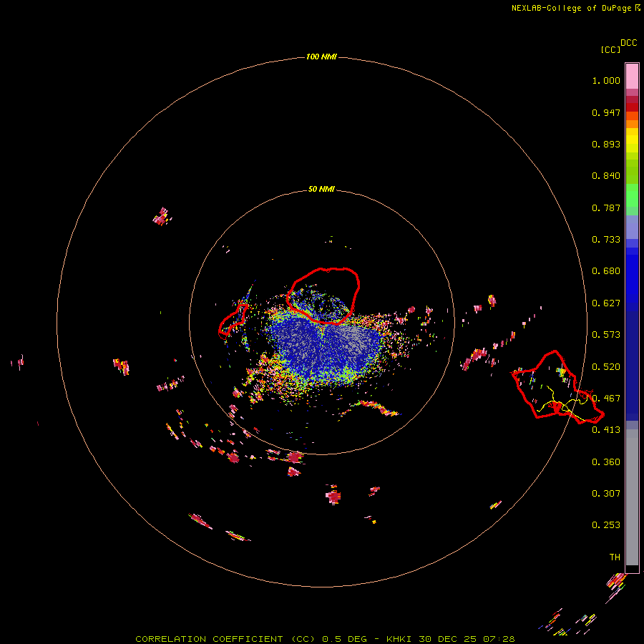Viewport: 644px width, 644px height.
Task: Pick the light pink swatch at 1.000
Action: pos(632,77)
